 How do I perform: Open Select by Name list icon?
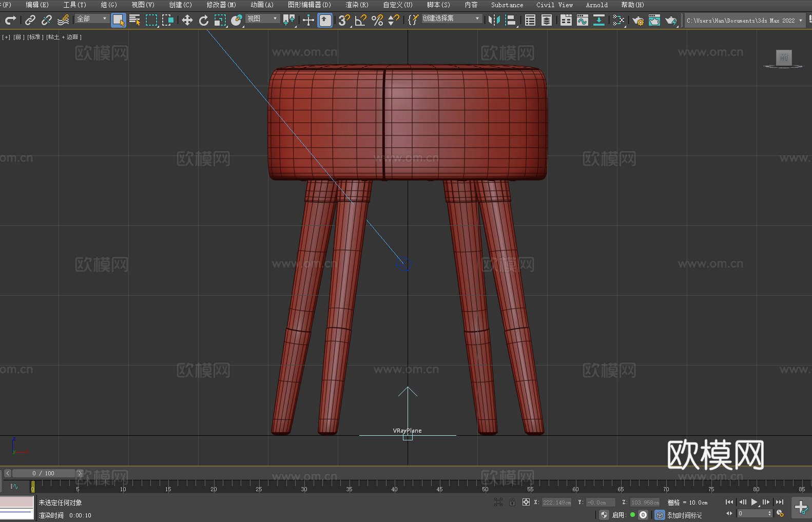coord(135,20)
